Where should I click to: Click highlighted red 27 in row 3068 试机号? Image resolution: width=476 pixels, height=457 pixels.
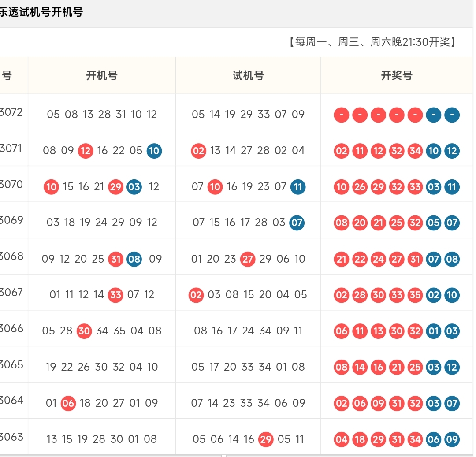click(248, 259)
